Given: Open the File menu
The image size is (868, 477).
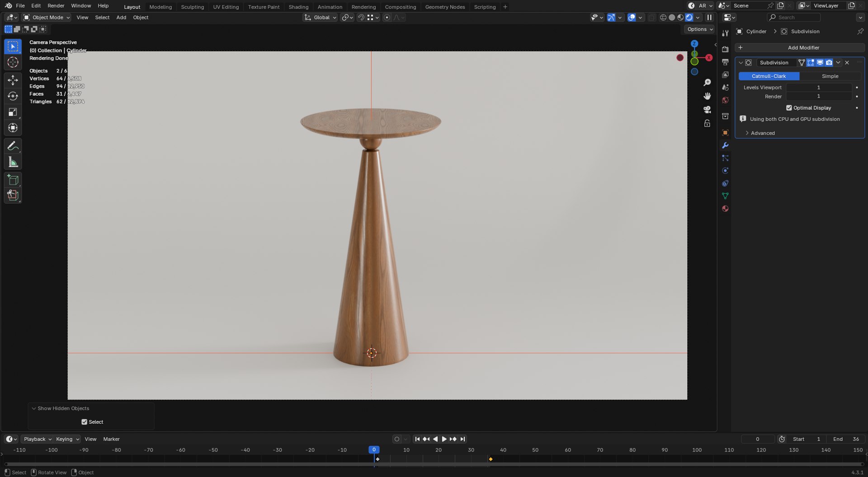Looking at the screenshot, I should tap(20, 6).
